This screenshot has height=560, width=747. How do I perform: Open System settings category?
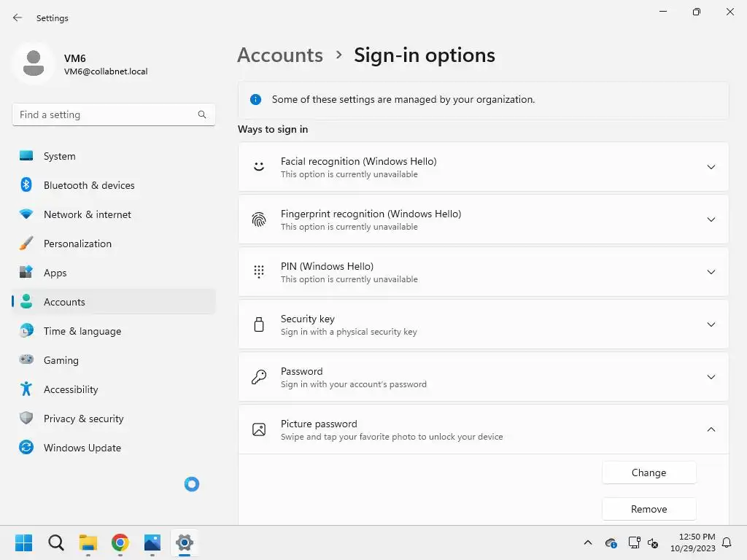coord(113,156)
